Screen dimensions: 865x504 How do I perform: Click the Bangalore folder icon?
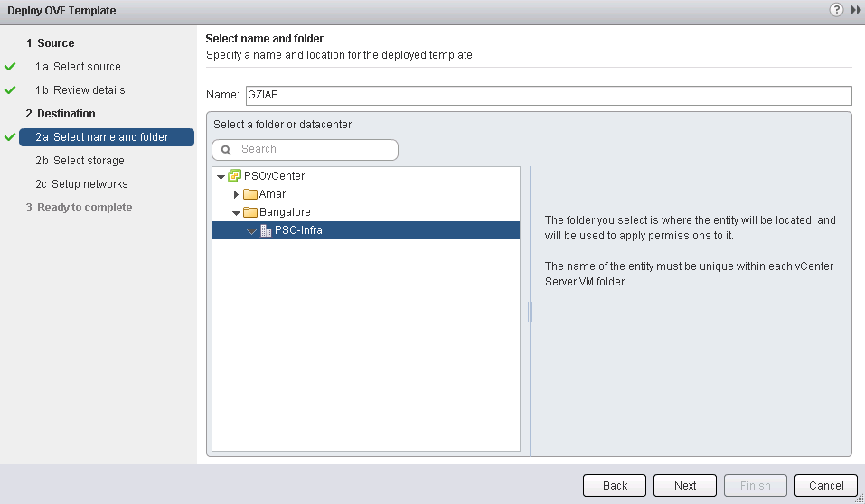[x=250, y=212]
